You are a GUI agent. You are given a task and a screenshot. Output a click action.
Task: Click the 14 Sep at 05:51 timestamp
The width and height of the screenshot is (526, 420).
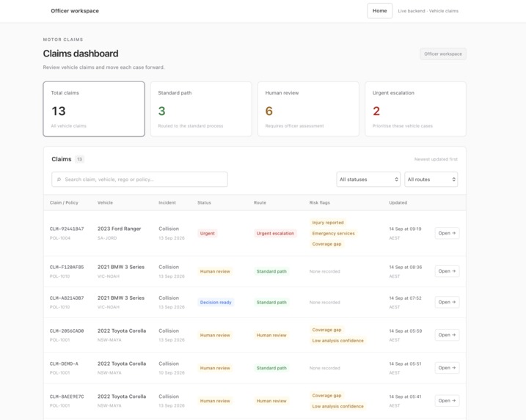(x=405, y=364)
